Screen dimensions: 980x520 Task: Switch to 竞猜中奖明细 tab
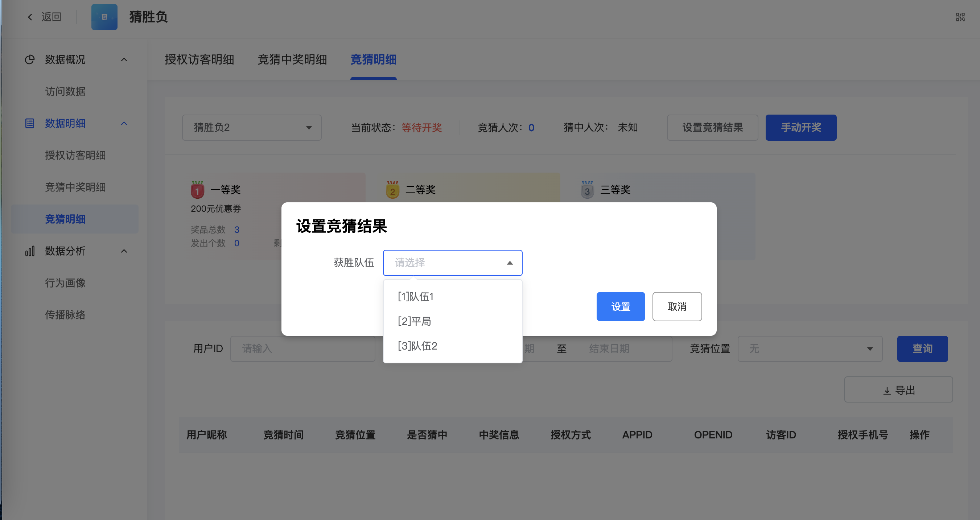pyautogui.click(x=292, y=60)
